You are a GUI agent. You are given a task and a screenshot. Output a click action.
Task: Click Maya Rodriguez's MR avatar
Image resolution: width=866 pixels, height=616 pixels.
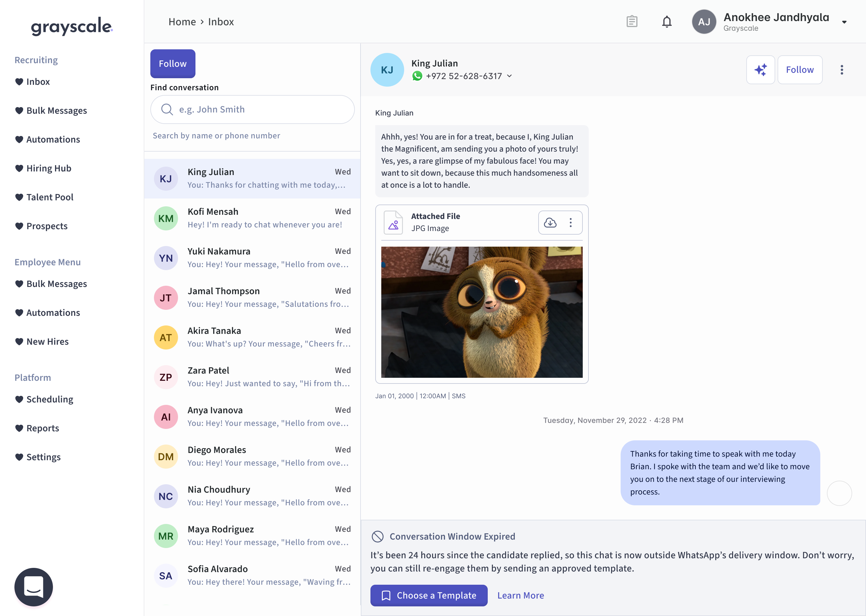(x=166, y=536)
